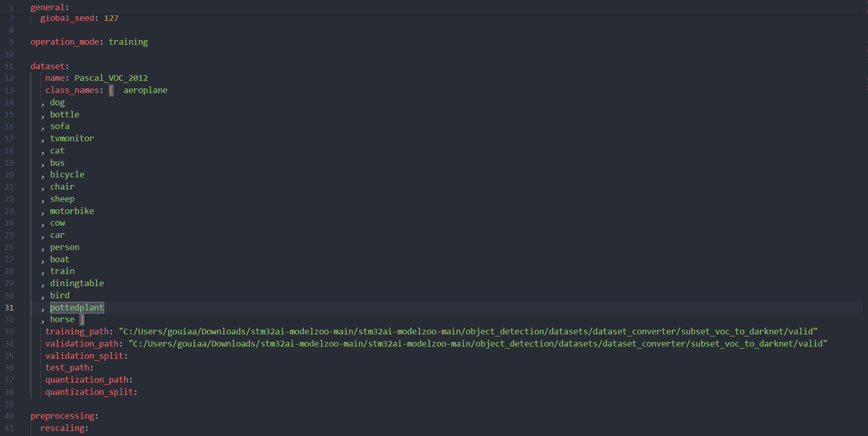Screen dimensions: 868x436
Task: Click the 'rescaling:' key
Action: point(63,428)
